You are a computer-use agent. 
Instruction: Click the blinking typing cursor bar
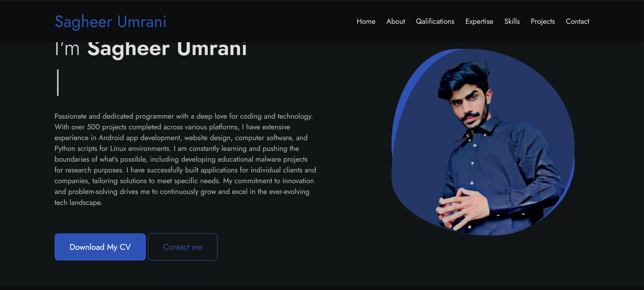pos(58,83)
